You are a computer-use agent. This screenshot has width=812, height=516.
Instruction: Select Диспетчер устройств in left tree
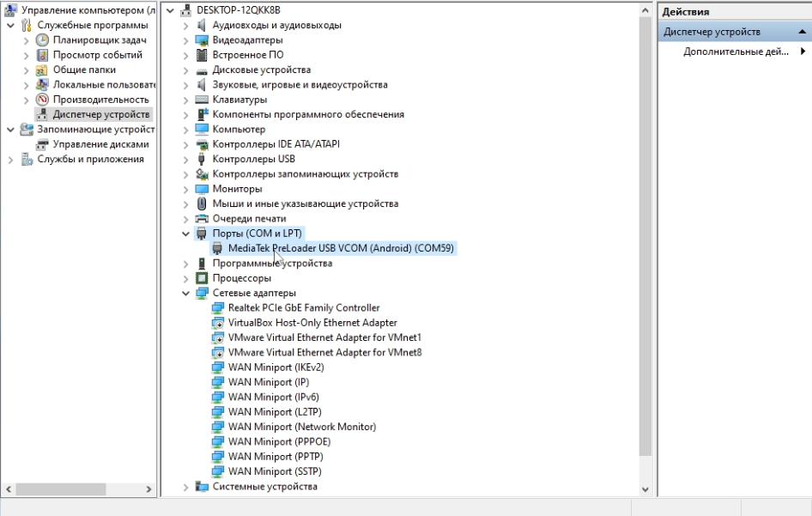tap(101, 114)
